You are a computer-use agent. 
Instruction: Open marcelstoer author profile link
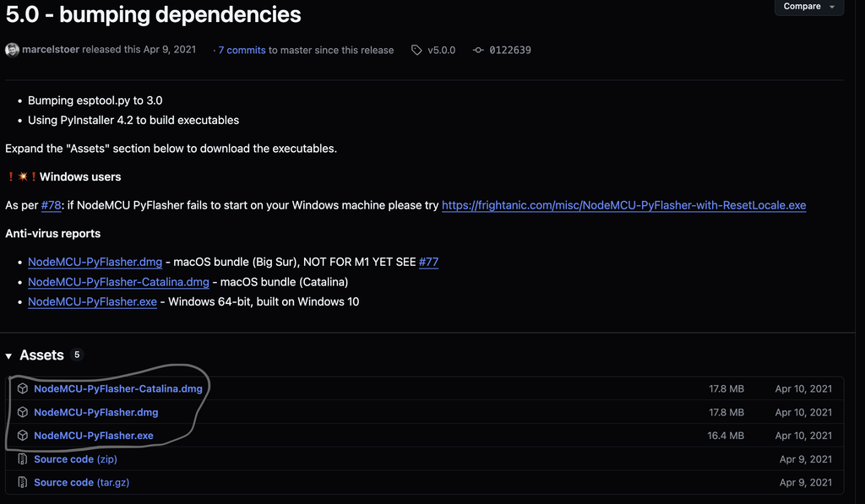51,51
